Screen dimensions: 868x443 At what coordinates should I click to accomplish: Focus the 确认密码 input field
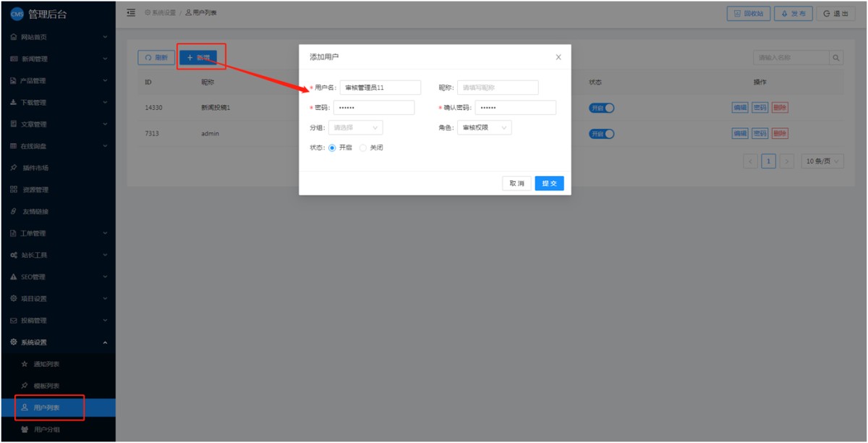[x=516, y=108]
